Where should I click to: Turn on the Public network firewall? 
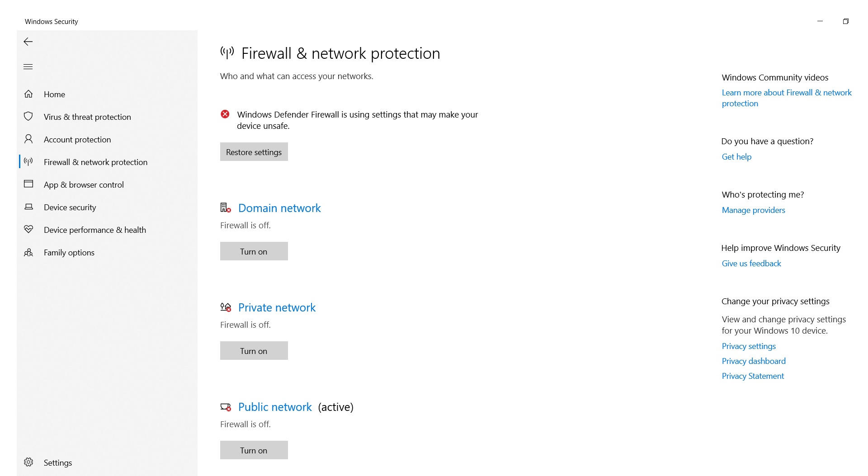coord(254,450)
